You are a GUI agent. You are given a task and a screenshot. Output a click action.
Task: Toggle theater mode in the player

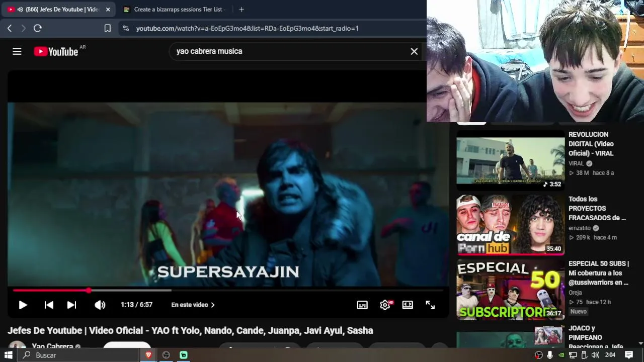(x=408, y=305)
